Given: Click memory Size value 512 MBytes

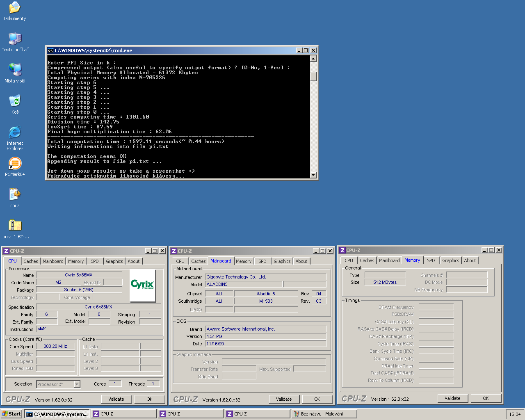Looking at the screenshot, I should tap(385, 282).
